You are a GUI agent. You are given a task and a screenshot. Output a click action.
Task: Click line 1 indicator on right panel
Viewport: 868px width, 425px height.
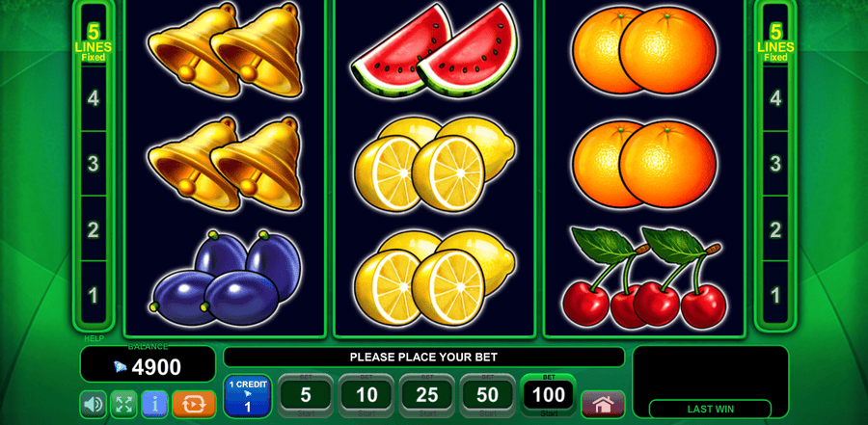(775, 295)
